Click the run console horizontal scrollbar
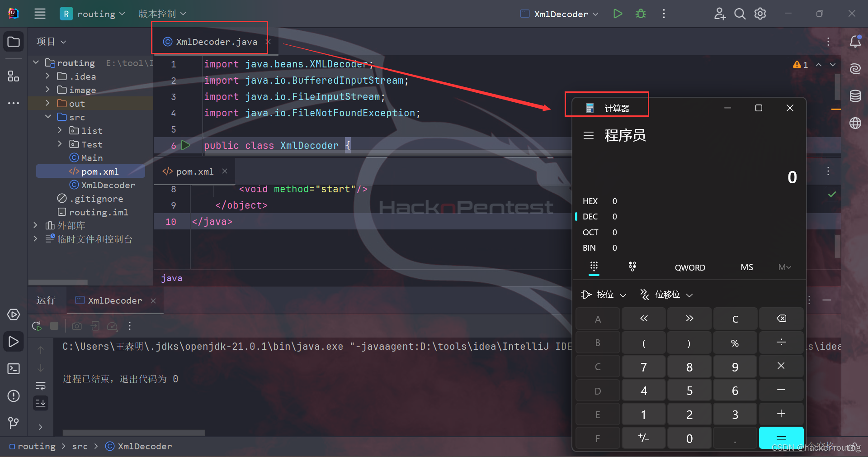 [134, 433]
